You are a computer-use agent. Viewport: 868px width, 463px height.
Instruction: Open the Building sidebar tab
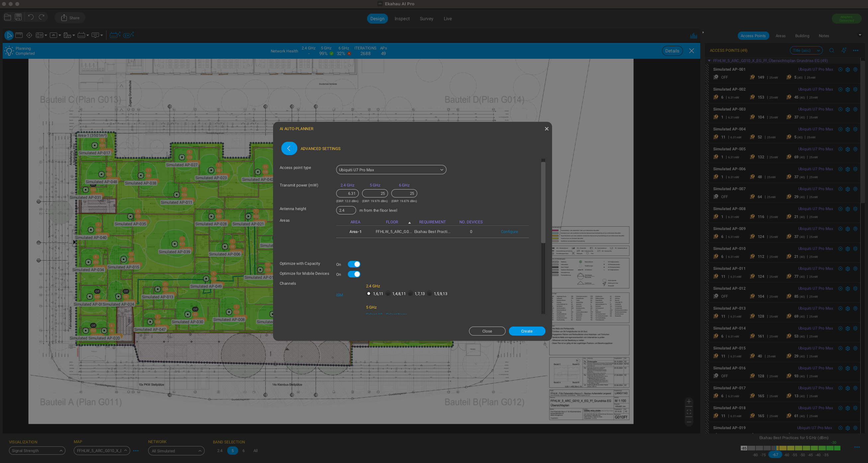802,36
